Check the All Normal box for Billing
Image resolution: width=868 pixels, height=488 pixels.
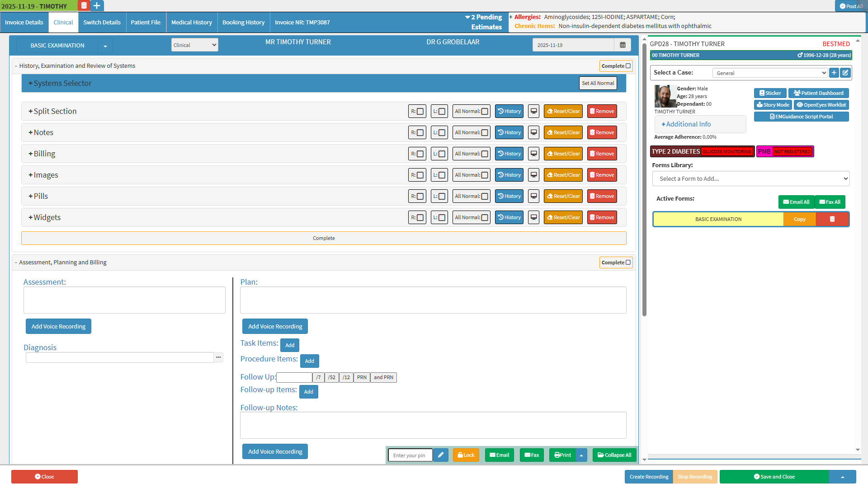pos(485,154)
